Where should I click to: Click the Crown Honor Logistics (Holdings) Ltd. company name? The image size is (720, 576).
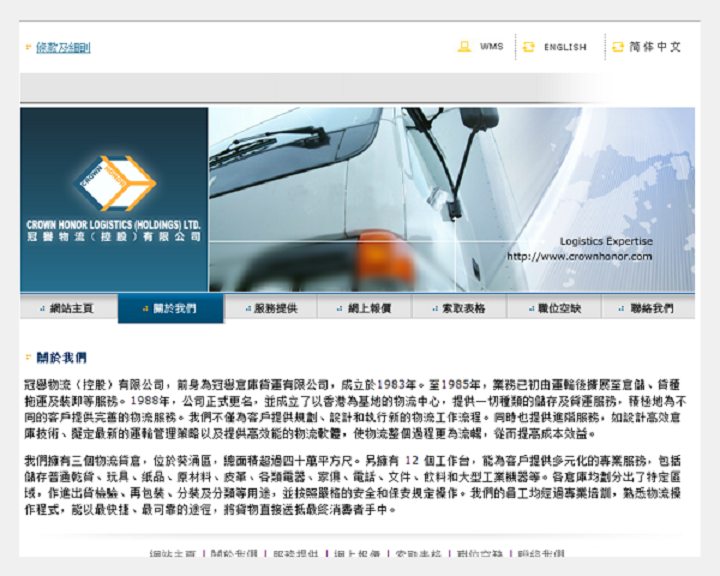pyautogui.click(x=113, y=225)
